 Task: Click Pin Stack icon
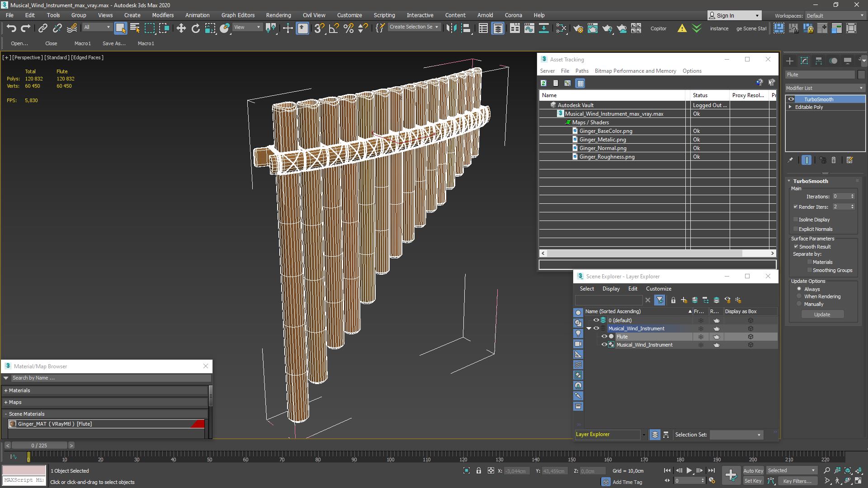click(790, 160)
